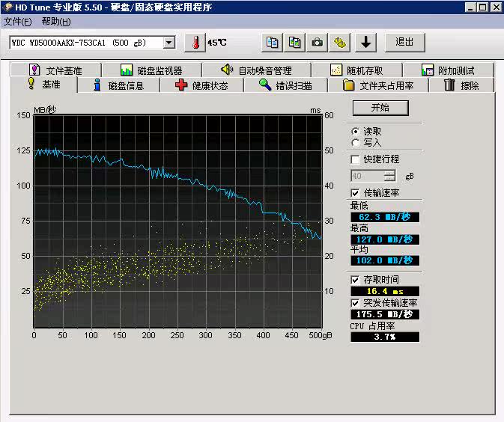Toggle the 存取时间 checkbox

click(x=355, y=280)
